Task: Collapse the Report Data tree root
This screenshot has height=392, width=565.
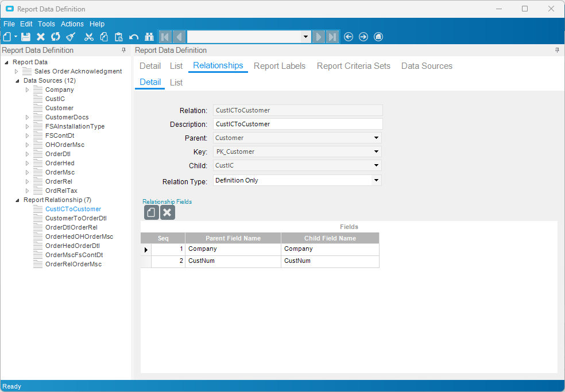Action: point(6,63)
